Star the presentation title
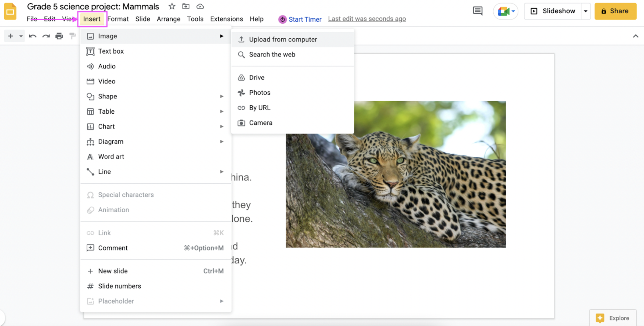The width and height of the screenshot is (644, 326). (x=172, y=6)
